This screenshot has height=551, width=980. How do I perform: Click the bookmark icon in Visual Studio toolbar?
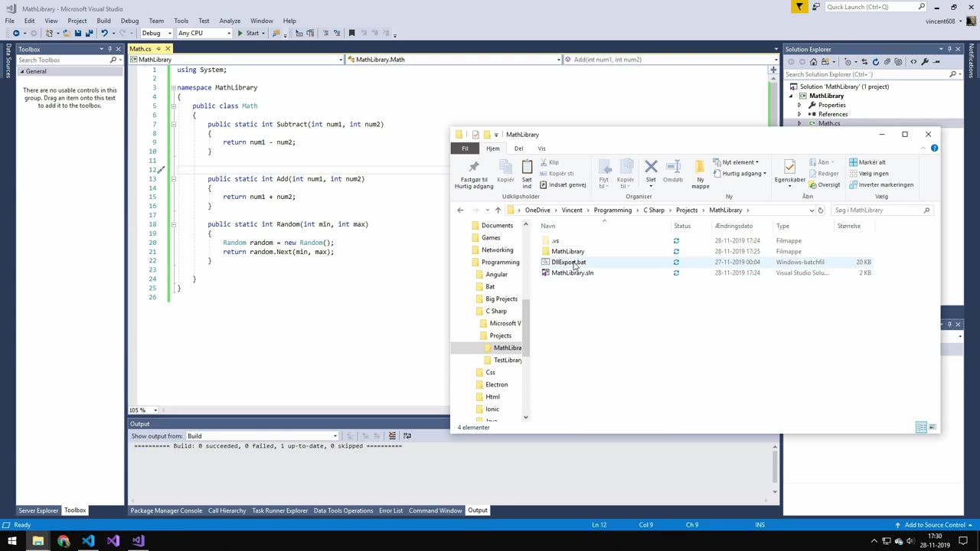[351, 33]
